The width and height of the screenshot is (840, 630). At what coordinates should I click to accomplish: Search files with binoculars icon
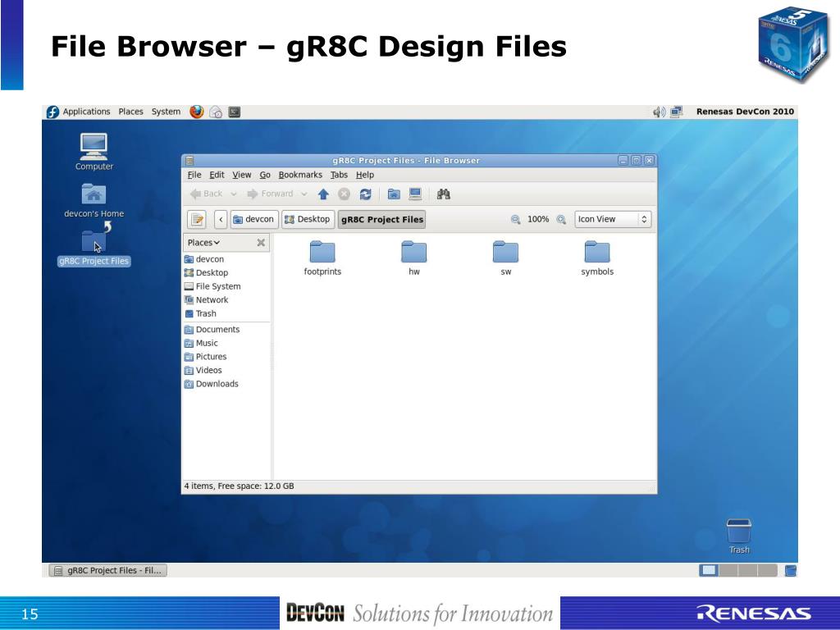pos(443,194)
